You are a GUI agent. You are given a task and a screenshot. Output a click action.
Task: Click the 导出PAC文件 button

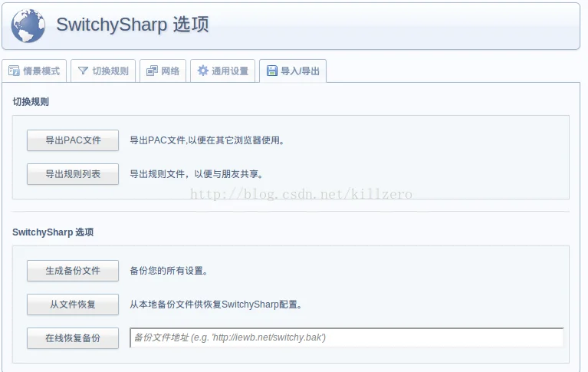click(x=73, y=140)
